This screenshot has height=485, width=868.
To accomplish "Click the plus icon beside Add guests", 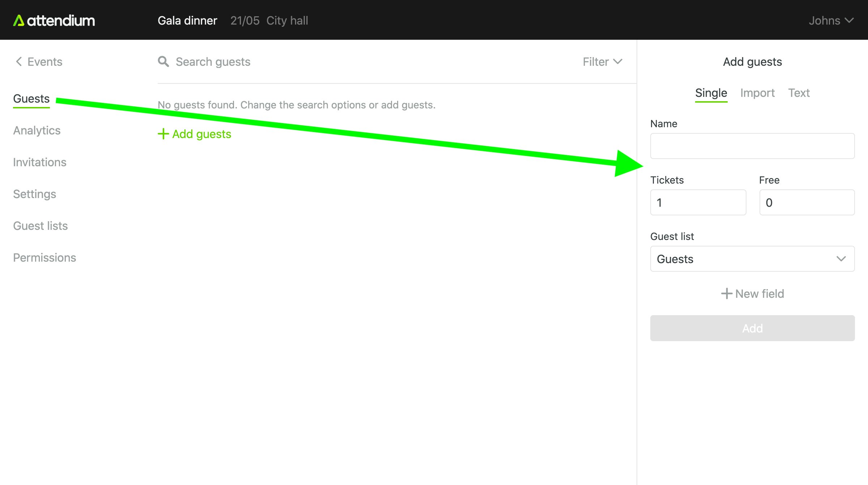I will click(x=163, y=134).
